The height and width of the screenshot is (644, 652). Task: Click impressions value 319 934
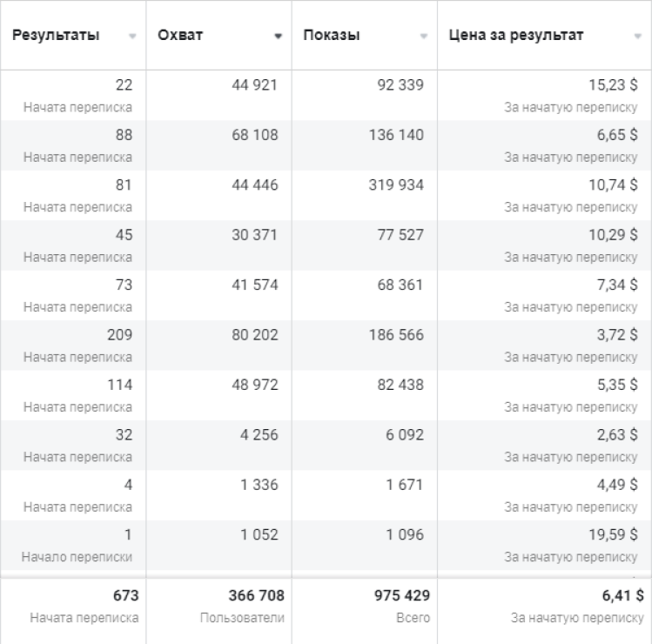pyautogui.click(x=396, y=185)
